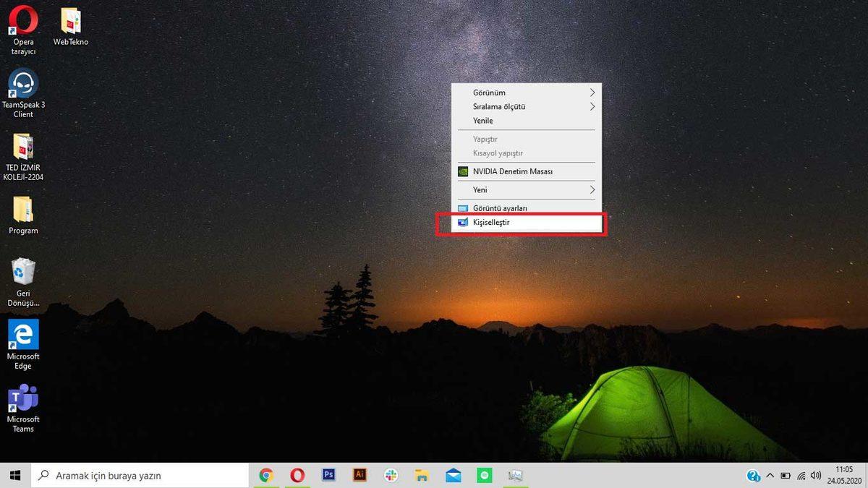Click the Windows search input field
The width and height of the screenshot is (868, 488).
tap(137, 475)
